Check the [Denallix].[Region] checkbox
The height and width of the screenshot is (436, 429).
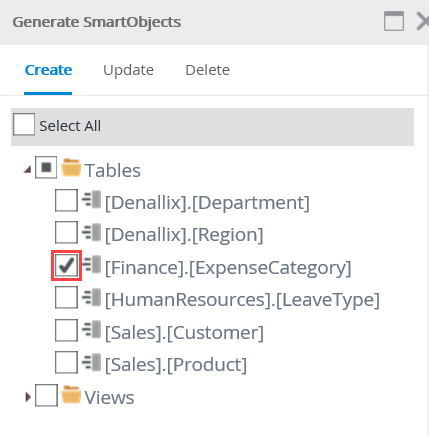(66, 232)
